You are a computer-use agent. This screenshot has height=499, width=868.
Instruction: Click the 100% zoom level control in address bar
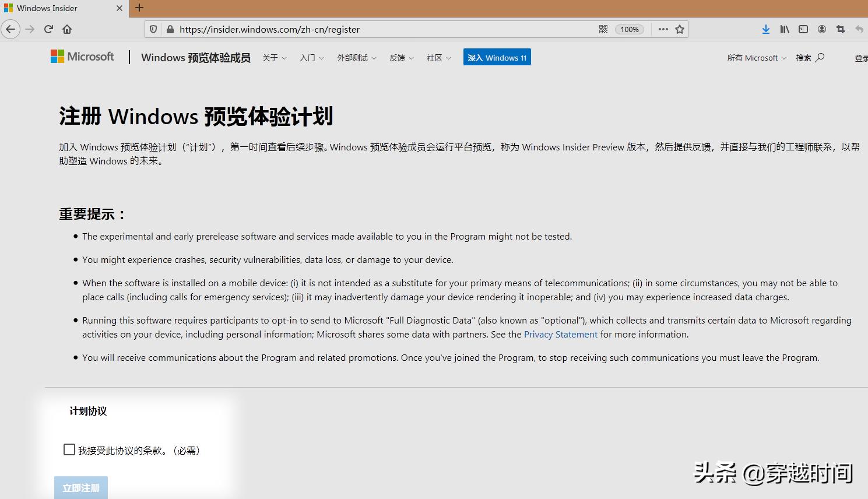point(629,29)
